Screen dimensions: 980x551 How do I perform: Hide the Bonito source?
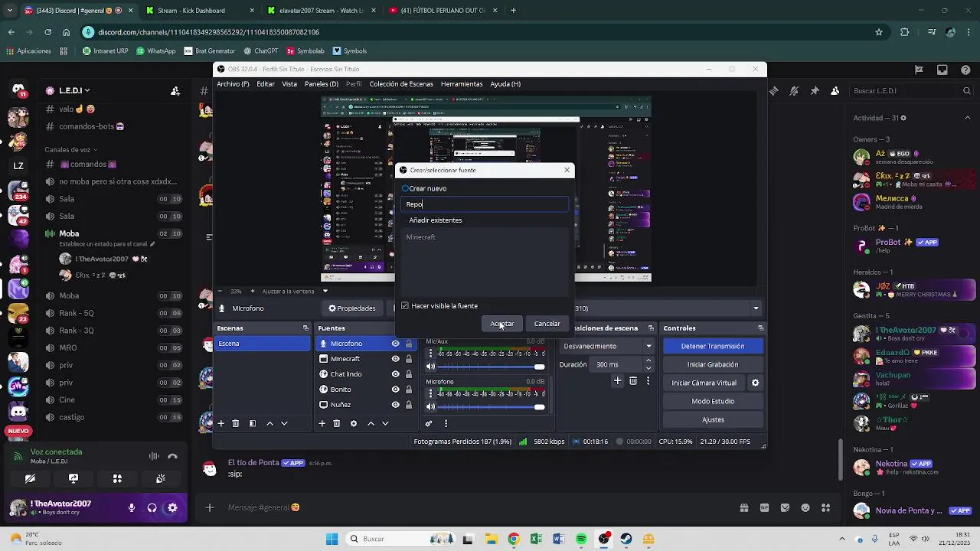395,390
